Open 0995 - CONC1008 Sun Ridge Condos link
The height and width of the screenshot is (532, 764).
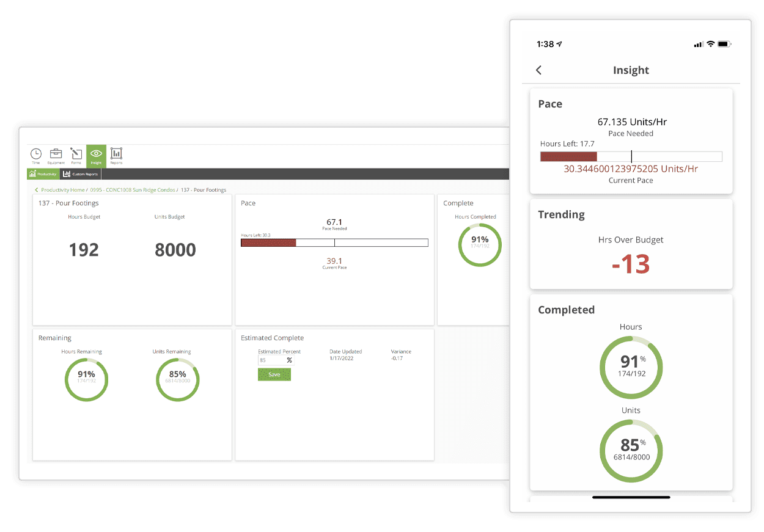click(132, 190)
